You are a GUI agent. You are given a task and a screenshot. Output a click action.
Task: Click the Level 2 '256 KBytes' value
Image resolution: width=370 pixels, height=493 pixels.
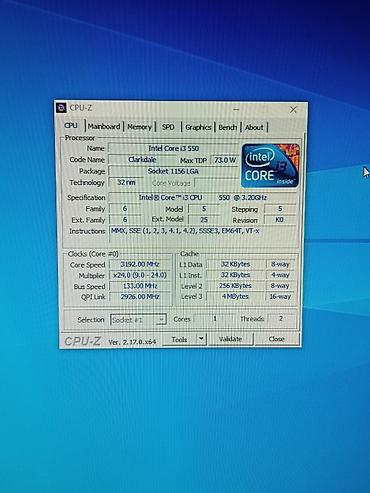coord(235,286)
